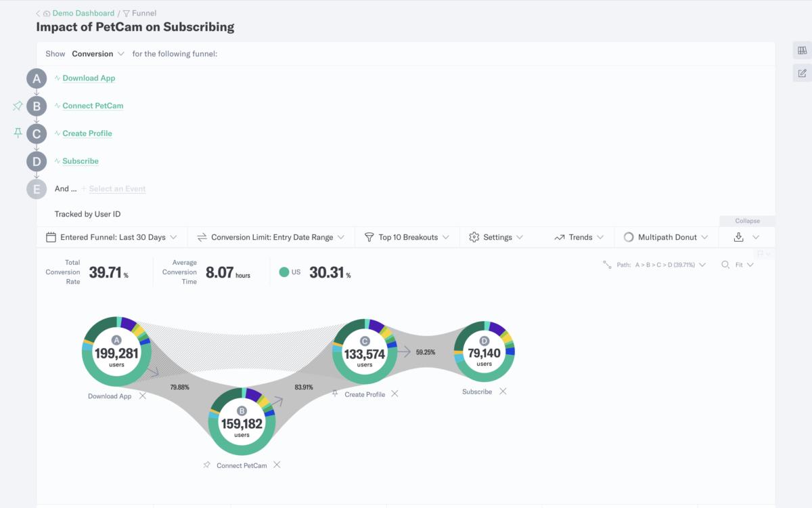
Task: Toggle the pin beside the Create Profile step
Action: [x=18, y=133]
